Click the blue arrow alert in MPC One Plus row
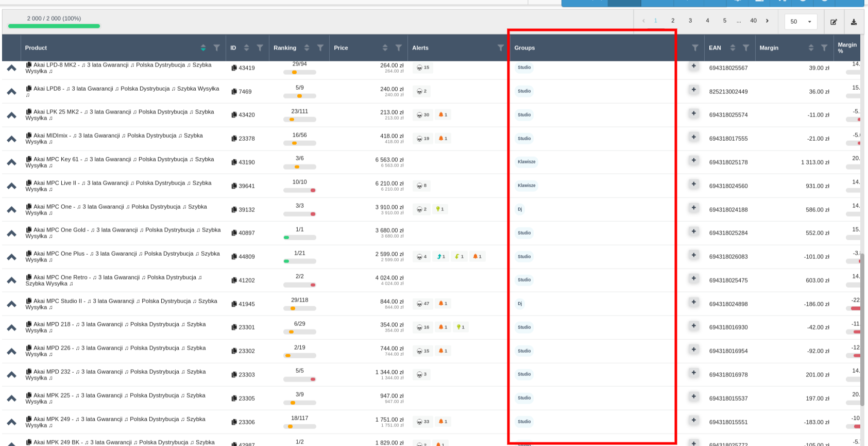868x446 pixels. [440, 257]
